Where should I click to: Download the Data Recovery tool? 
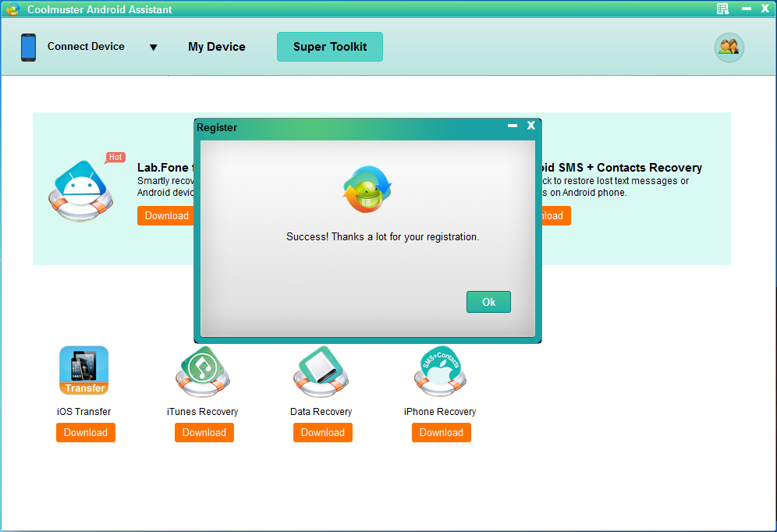point(323,433)
